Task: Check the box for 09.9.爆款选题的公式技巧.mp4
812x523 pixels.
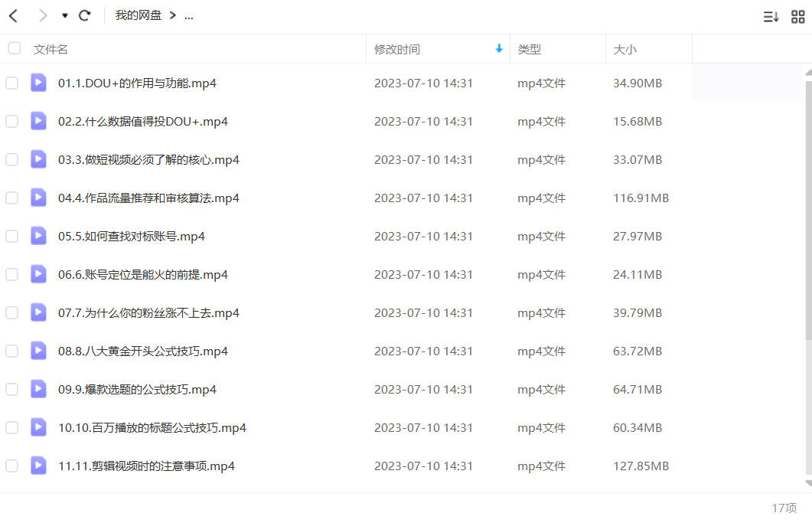Action: (x=12, y=389)
